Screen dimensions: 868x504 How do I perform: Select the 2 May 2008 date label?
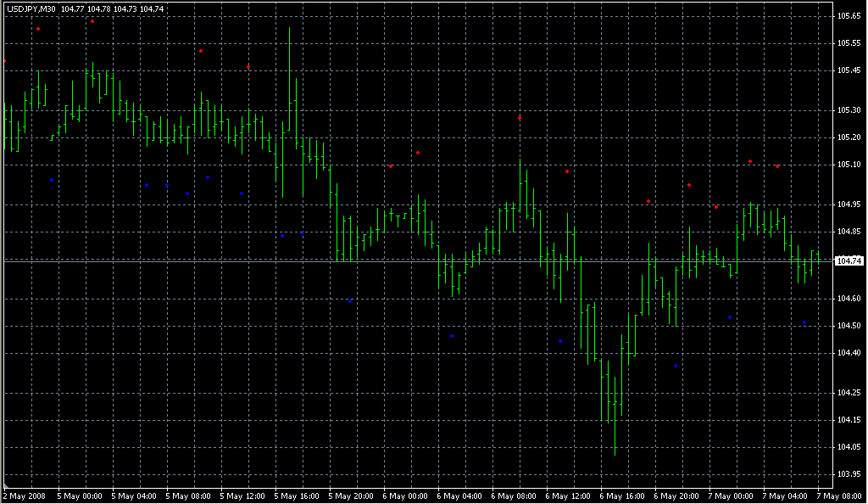pyautogui.click(x=25, y=496)
